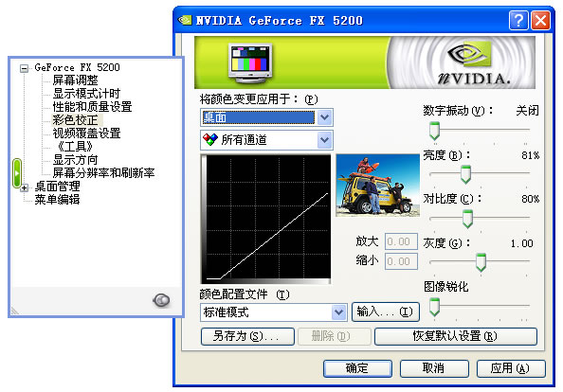Image resolution: width=563 pixels, height=392 pixels.
Task: Click the NVIDIA title bar icon
Action: (x=185, y=20)
